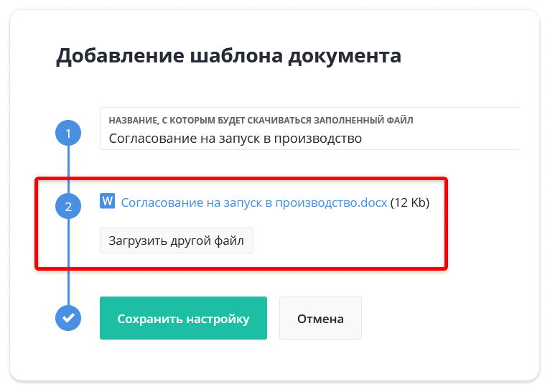Click the line connecting steps 1 and 2
This screenshot has height=392, width=550.
68,169
